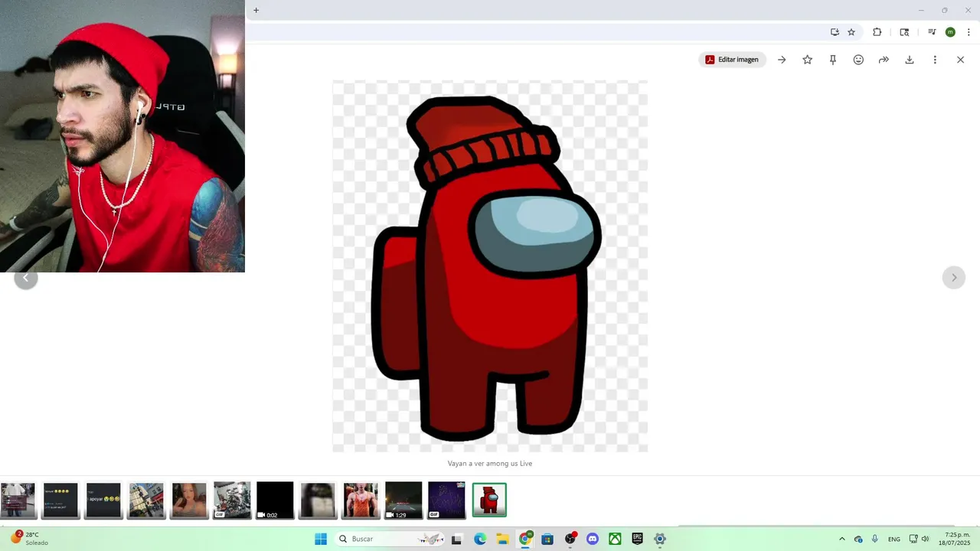The width and height of the screenshot is (980, 551).
Task: Open Microsoft Store from the taskbar
Action: (547, 539)
